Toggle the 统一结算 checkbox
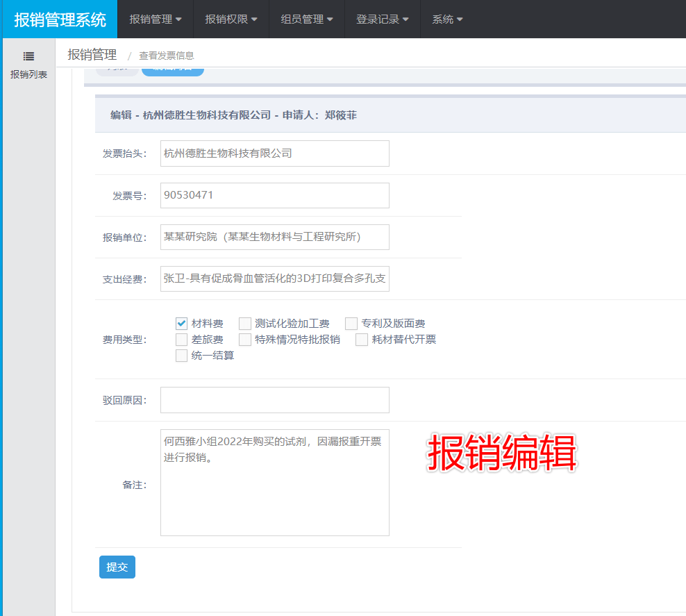 pos(181,356)
